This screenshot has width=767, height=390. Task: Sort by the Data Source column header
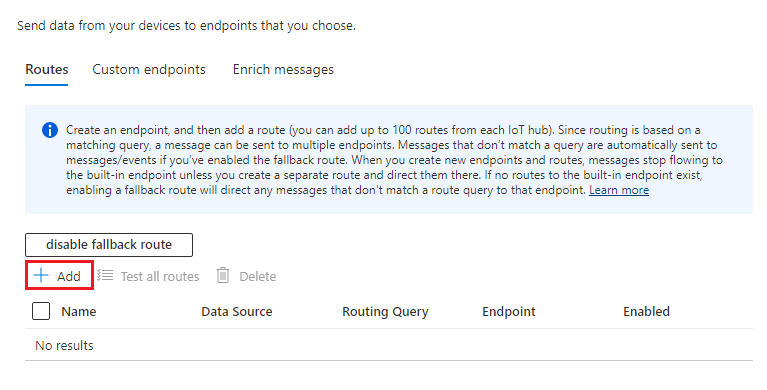pos(237,312)
